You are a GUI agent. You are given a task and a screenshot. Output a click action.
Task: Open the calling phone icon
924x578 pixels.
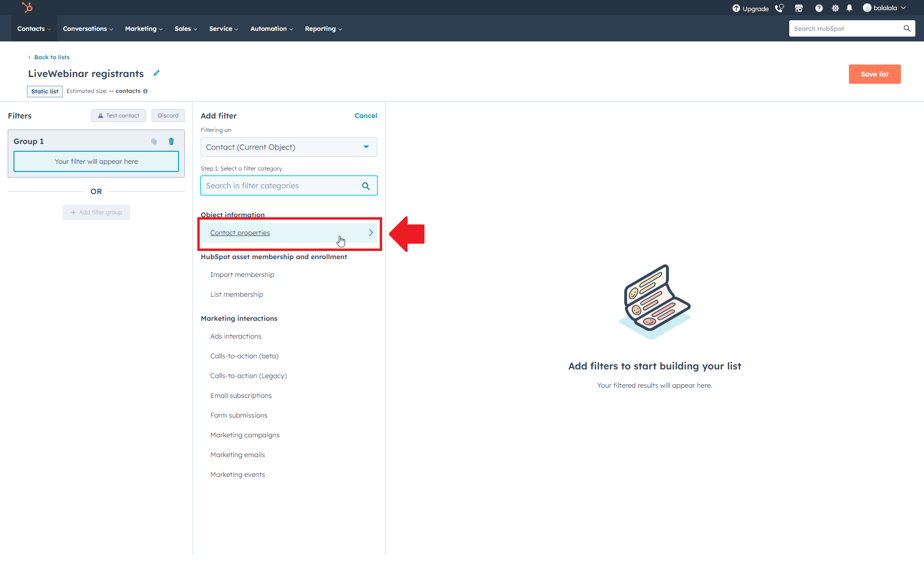[779, 8]
